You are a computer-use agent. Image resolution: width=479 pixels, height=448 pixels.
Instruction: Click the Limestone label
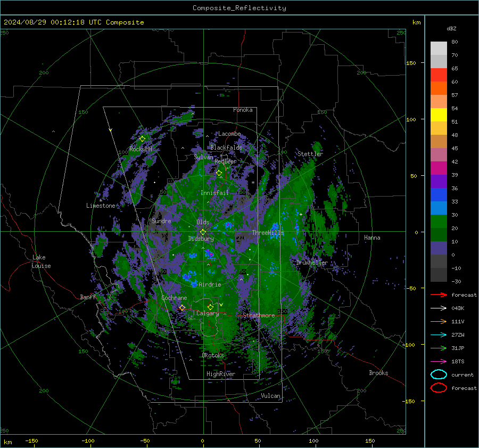point(101,206)
